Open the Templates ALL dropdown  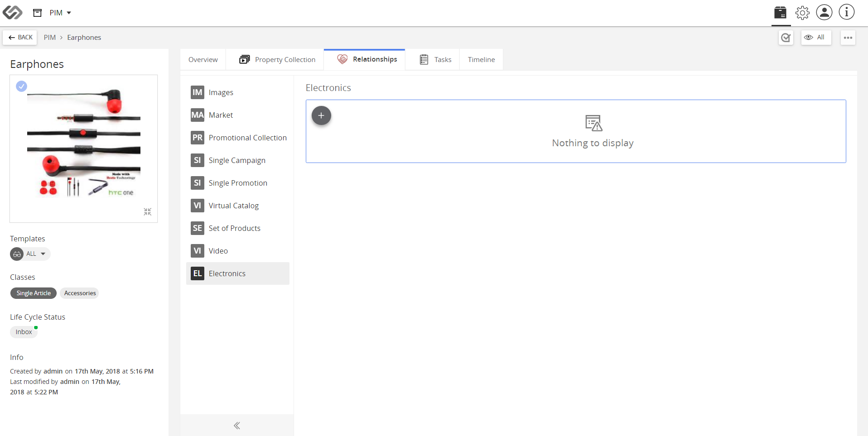(x=30, y=254)
